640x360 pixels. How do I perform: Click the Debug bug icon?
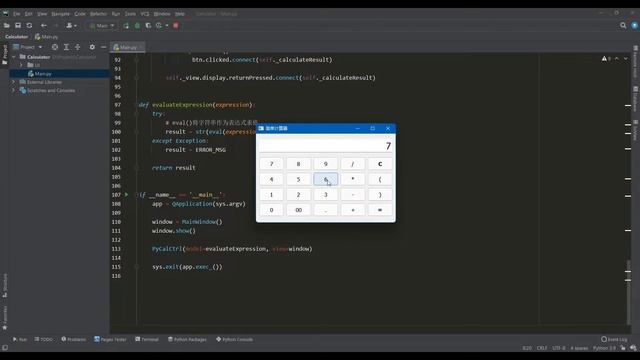(137, 26)
